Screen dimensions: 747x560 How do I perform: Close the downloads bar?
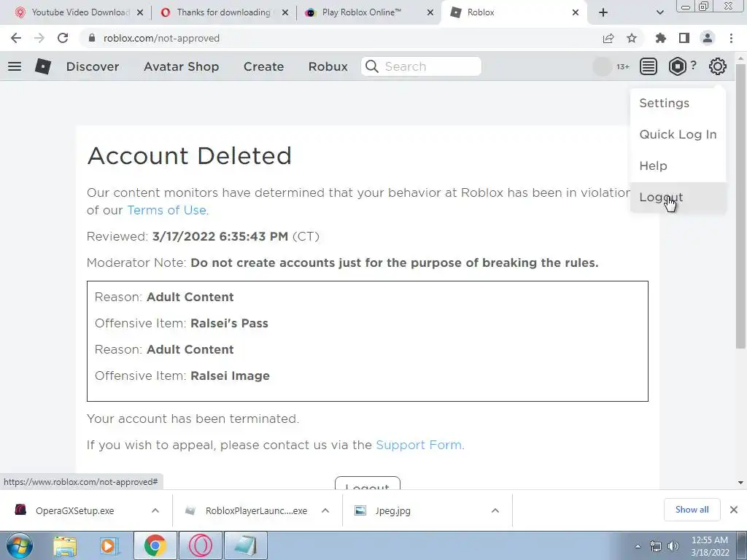pyautogui.click(x=734, y=510)
